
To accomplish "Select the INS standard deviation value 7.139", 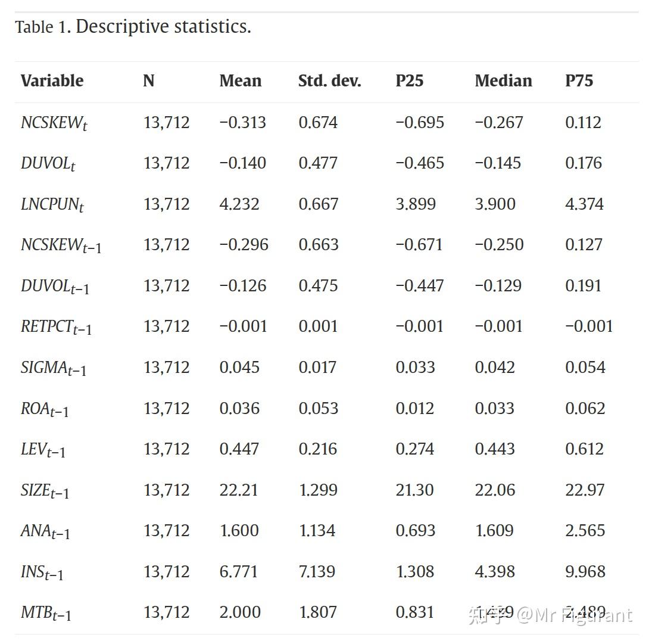I will pyautogui.click(x=317, y=572).
